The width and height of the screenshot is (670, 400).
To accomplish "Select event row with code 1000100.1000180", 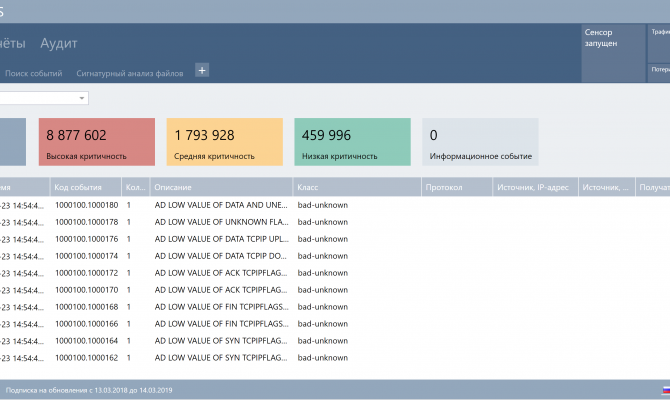I will pyautogui.click(x=86, y=205).
